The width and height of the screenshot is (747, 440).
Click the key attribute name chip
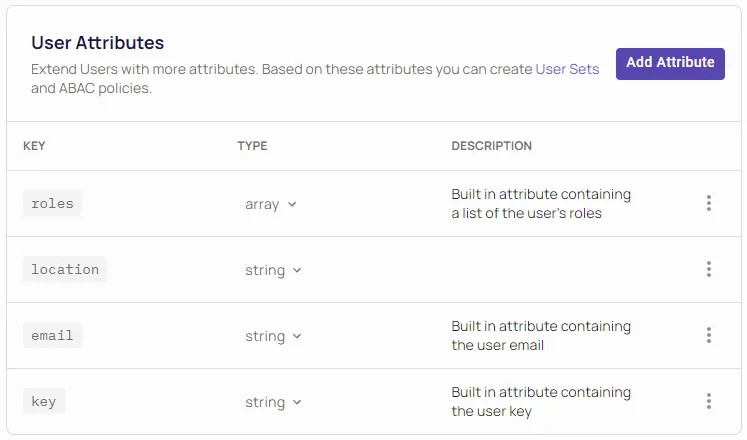(44, 402)
